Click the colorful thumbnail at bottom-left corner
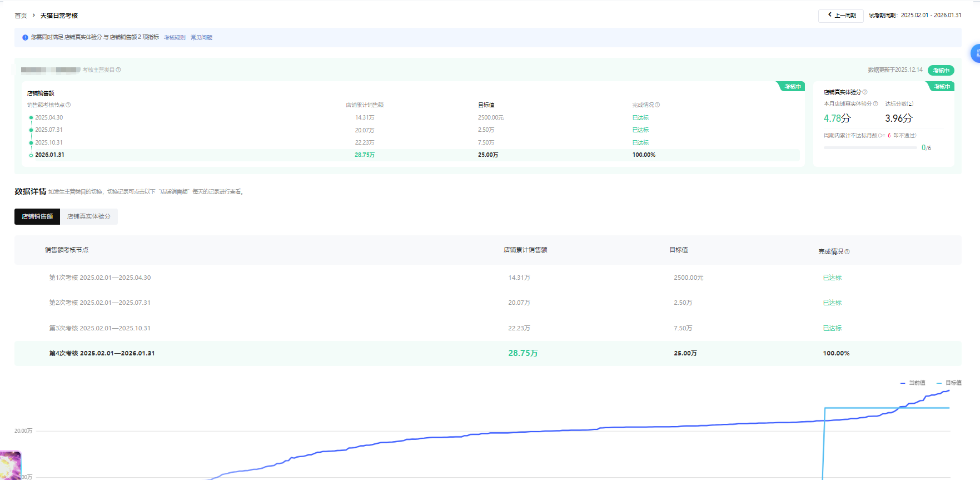The height and width of the screenshot is (480, 980). tap(10, 465)
